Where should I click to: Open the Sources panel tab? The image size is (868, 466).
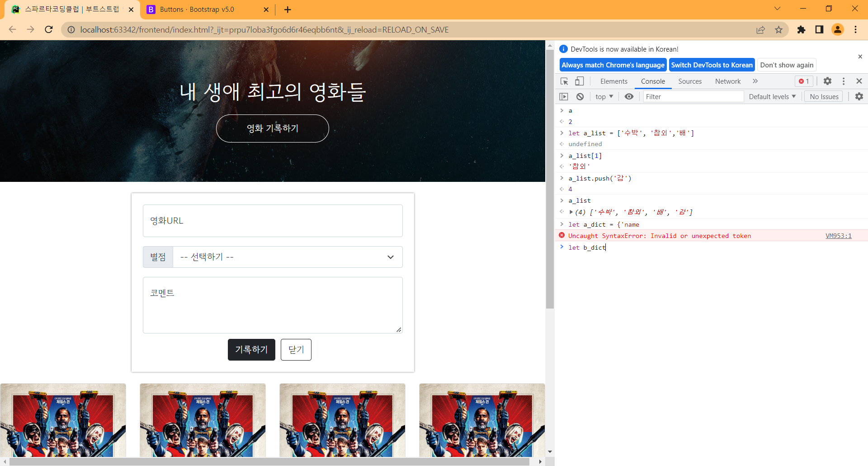pos(690,81)
